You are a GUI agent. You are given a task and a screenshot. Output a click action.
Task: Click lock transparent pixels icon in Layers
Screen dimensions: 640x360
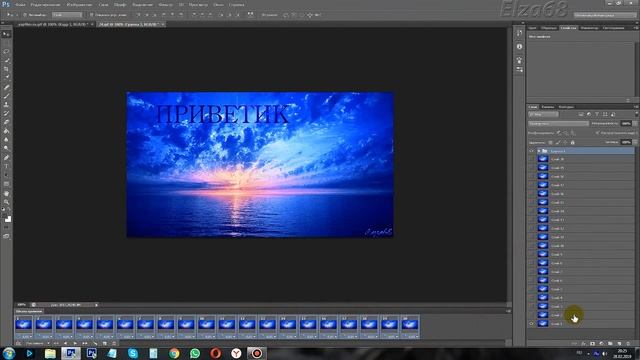[550, 142]
